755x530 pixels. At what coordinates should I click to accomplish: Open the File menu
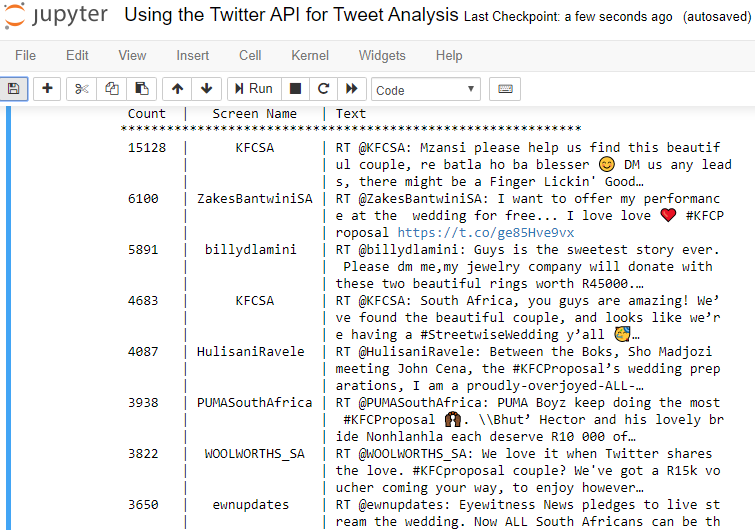coord(26,55)
